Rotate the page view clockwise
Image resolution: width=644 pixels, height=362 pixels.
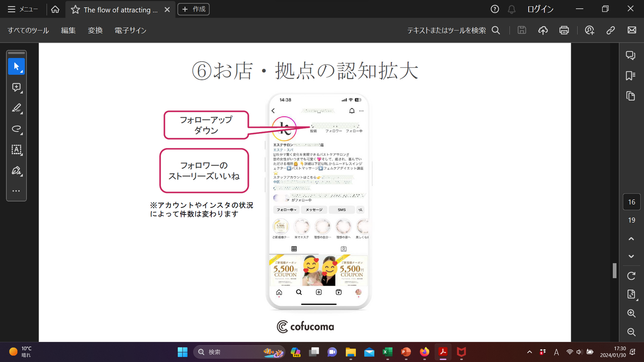pos(631,276)
